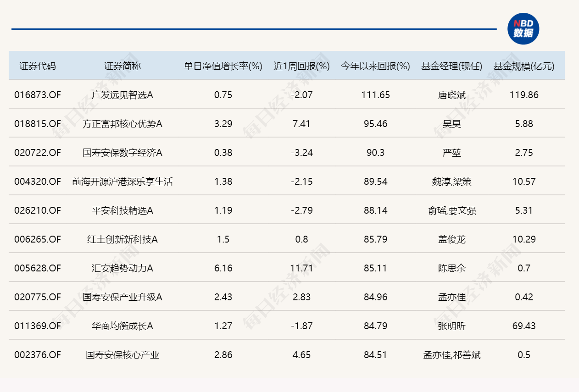Select year-to-date return 85.11
The height and width of the screenshot is (392, 579).
(x=375, y=268)
